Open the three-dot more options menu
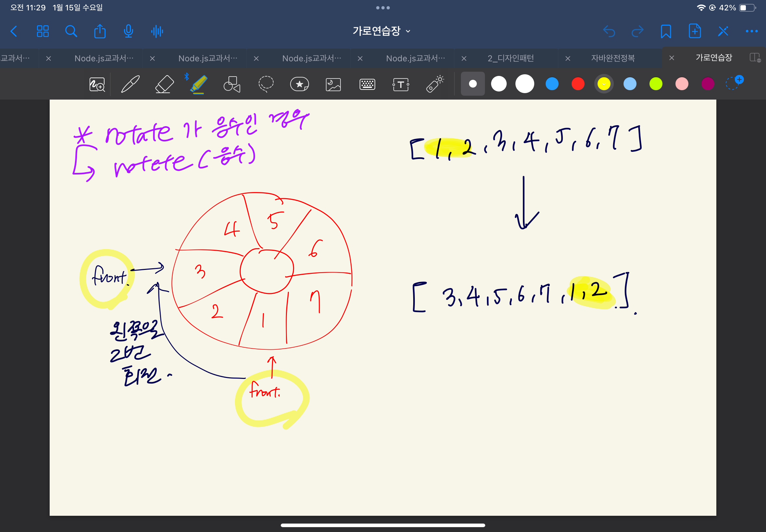The image size is (766, 532). (x=751, y=31)
